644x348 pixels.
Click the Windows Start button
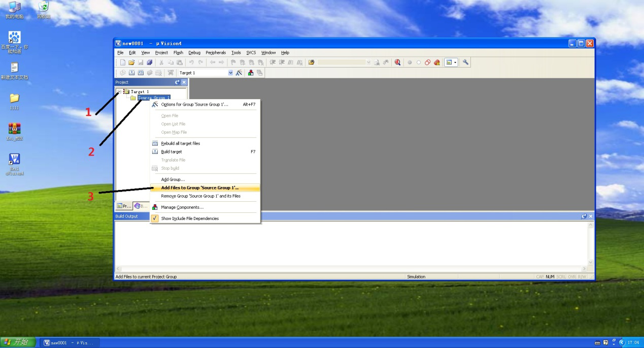[x=18, y=342]
